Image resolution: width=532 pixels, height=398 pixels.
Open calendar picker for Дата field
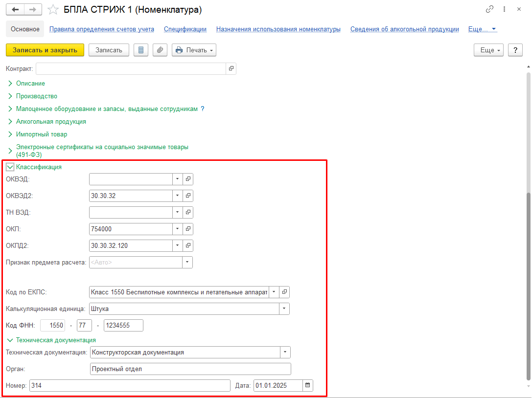click(x=307, y=385)
